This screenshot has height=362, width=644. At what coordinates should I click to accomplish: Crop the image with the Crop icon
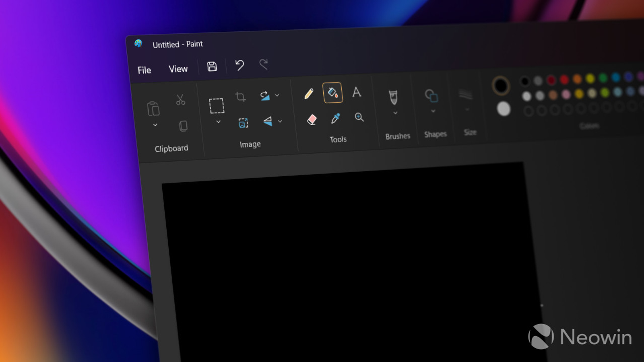[x=240, y=97]
